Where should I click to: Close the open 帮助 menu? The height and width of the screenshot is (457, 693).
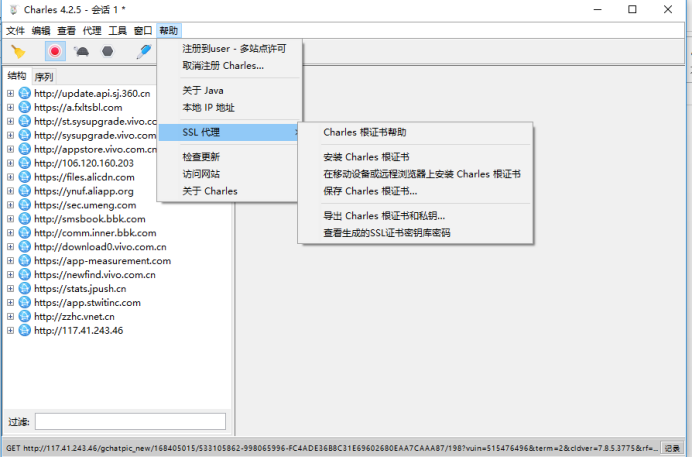pyautogui.click(x=169, y=30)
